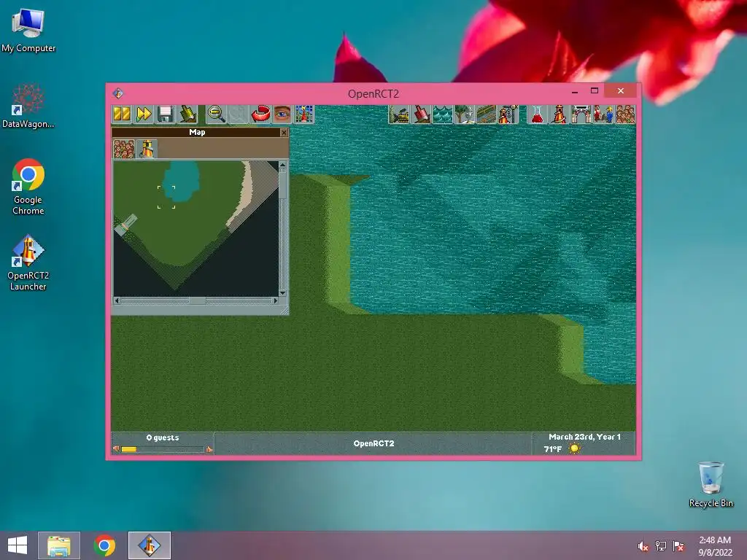This screenshot has height=560, width=747.
Task: Open research and development flask icon
Action: click(537, 114)
